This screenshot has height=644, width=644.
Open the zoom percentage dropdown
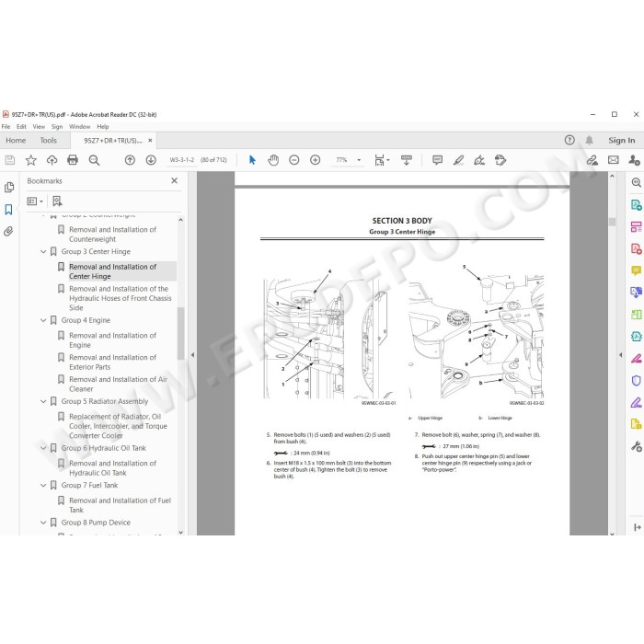tap(359, 160)
